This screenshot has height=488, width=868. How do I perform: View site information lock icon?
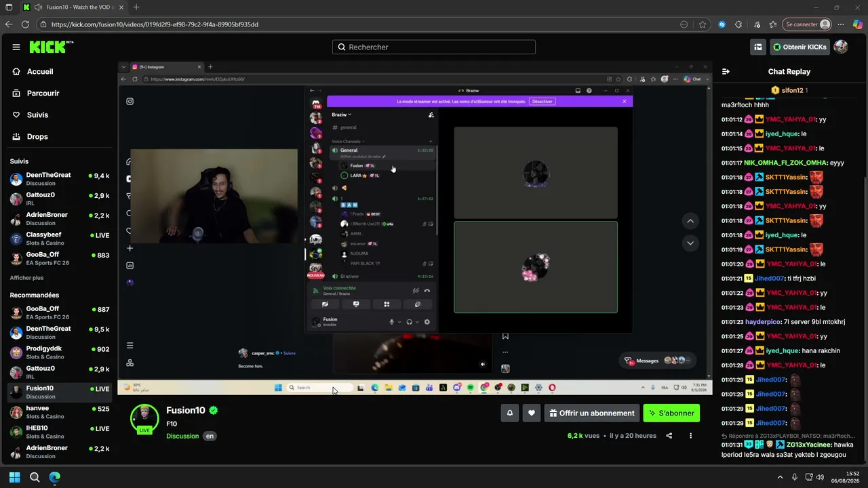pos(43,24)
